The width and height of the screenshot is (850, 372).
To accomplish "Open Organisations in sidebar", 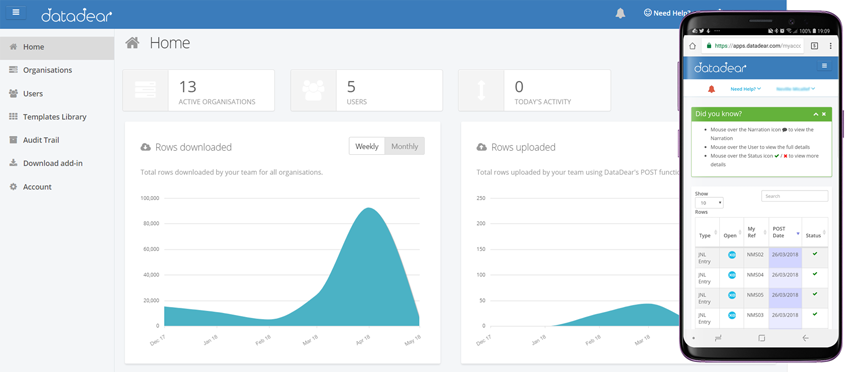I will click(x=57, y=70).
